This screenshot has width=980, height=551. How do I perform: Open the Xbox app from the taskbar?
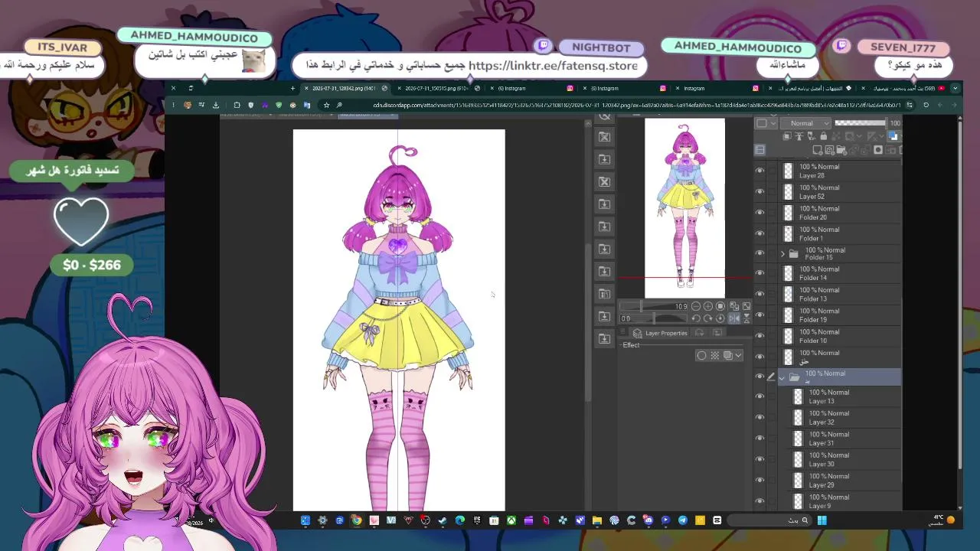pos(511,520)
